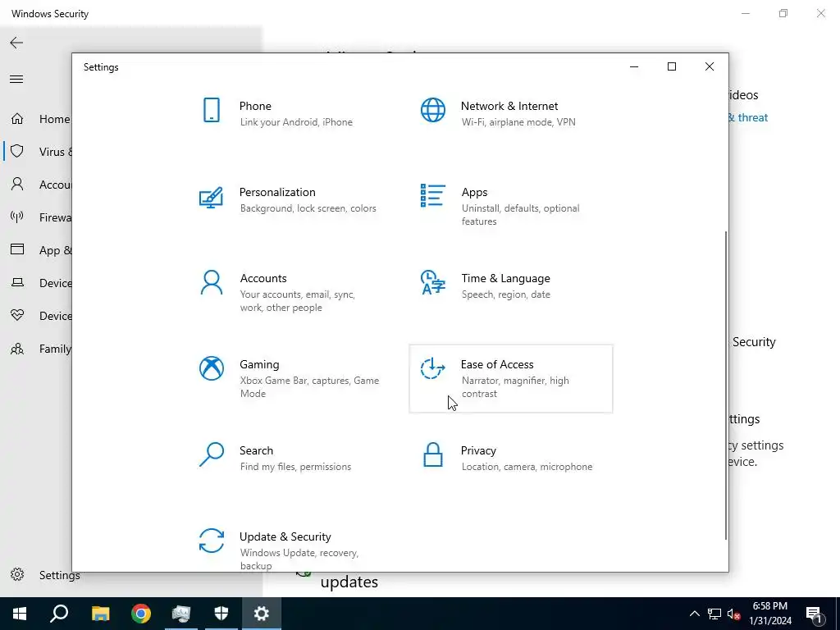This screenshot has height=630, width=840.
Task: Minimize the Settings window
Action: (x=634, y=66)
